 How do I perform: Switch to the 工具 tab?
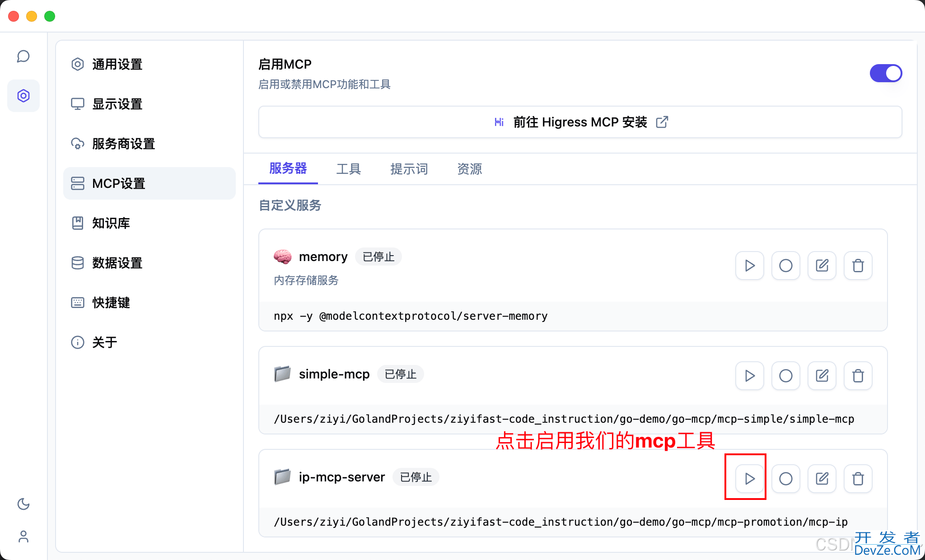pos(349,169)
